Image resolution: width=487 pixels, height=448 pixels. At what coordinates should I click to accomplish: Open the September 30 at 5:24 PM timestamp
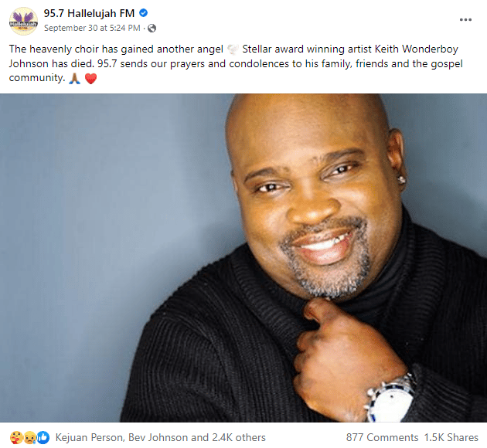[92, 28]
